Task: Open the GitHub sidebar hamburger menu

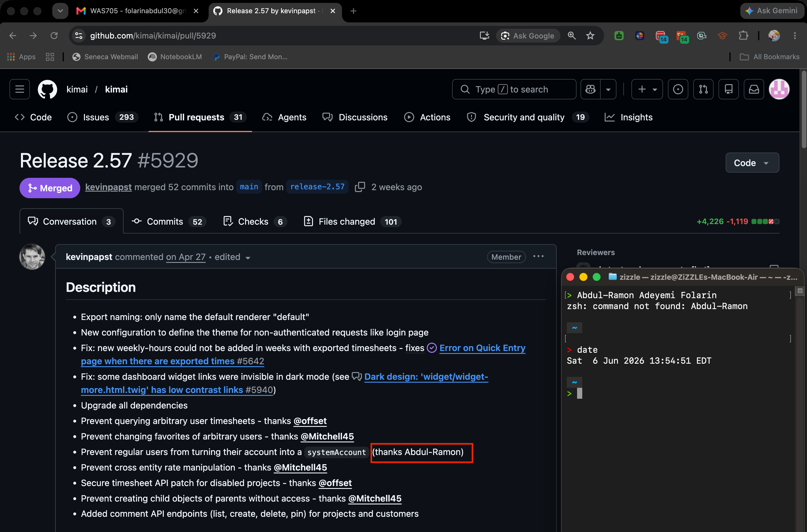Action: pyautogui.click(x=20, y=89)
